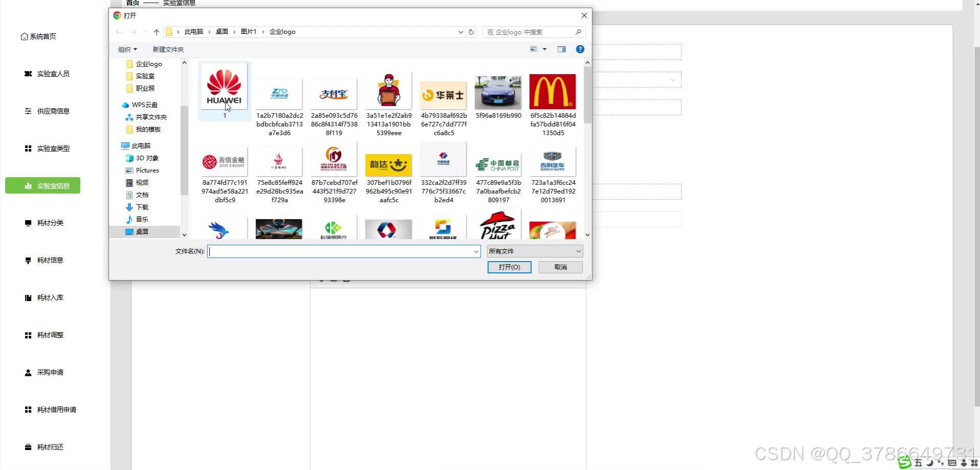This screenshot has height=470, width=980.
Task: Click the forward arrow in file dialog
Action: tap(133, 32)
